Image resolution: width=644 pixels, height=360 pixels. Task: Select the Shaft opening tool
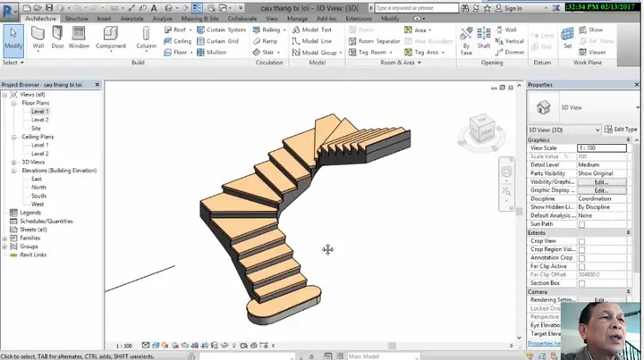click(x=484, y=38)
